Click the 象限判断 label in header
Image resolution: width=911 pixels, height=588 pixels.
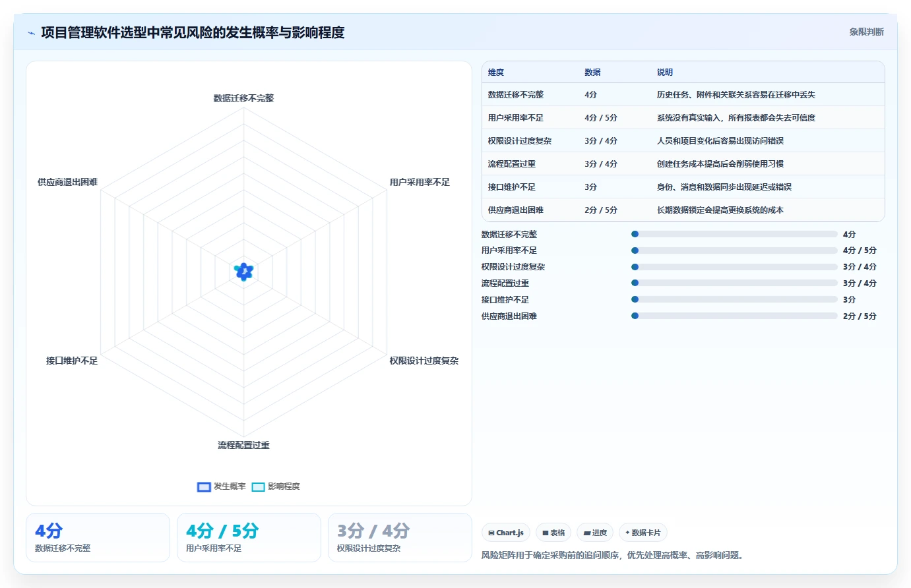click(x=866, y=32)
